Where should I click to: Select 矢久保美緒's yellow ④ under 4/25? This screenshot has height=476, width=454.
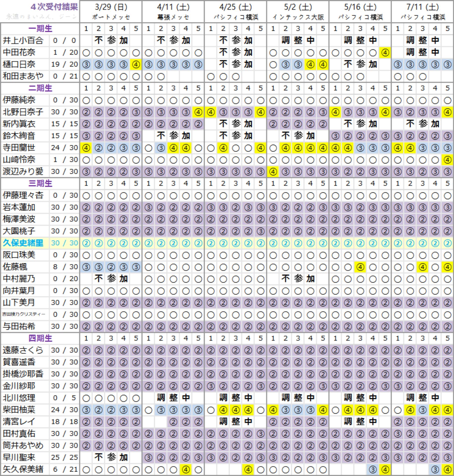pos(248,470)
